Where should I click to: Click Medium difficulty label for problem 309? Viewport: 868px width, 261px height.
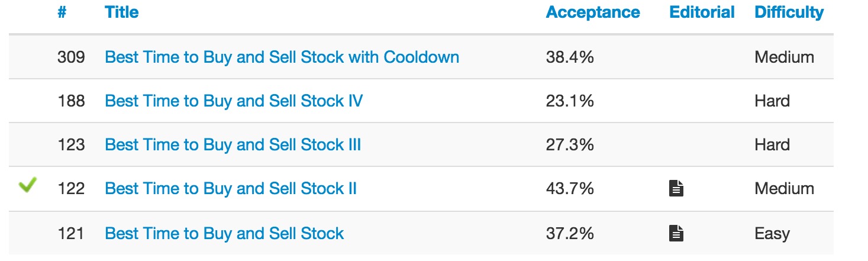(x=784, y=57)
